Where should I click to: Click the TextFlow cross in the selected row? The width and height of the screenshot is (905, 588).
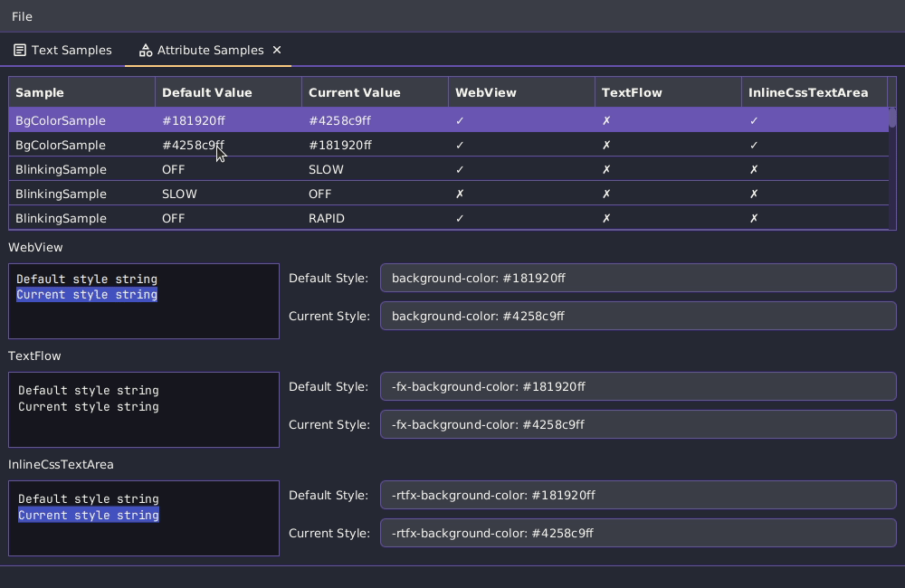click(x=606, y=120)
